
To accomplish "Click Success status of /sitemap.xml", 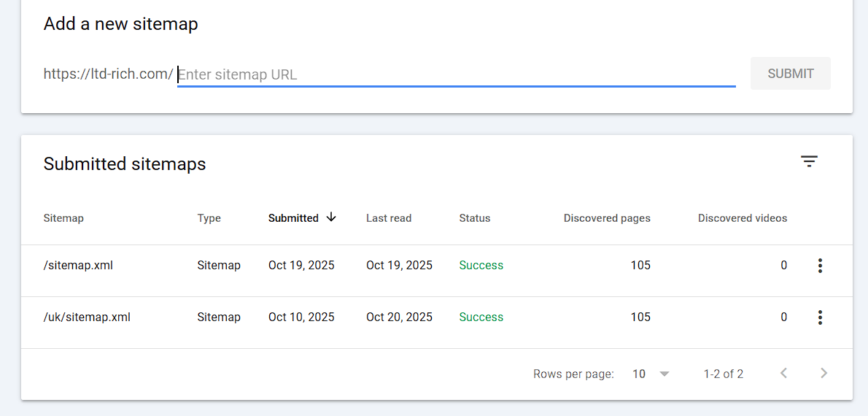I will [x=481, y=266].
